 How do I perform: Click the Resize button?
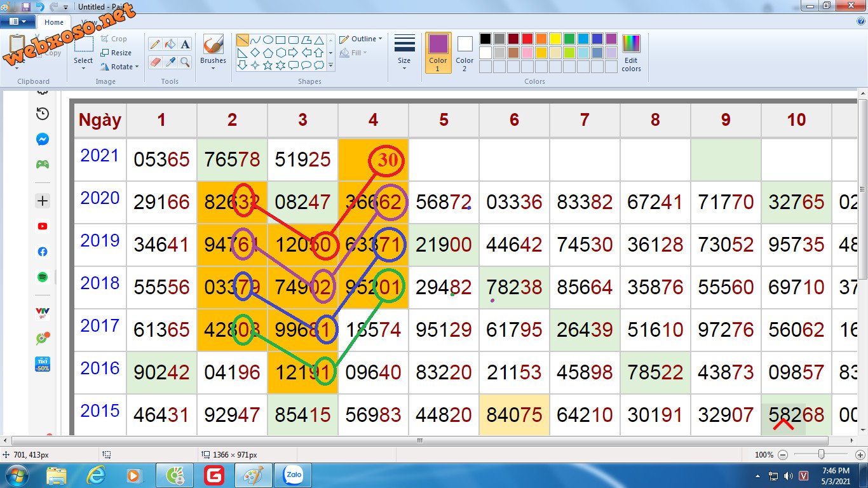pyautogui.click(x=116, y=53)
